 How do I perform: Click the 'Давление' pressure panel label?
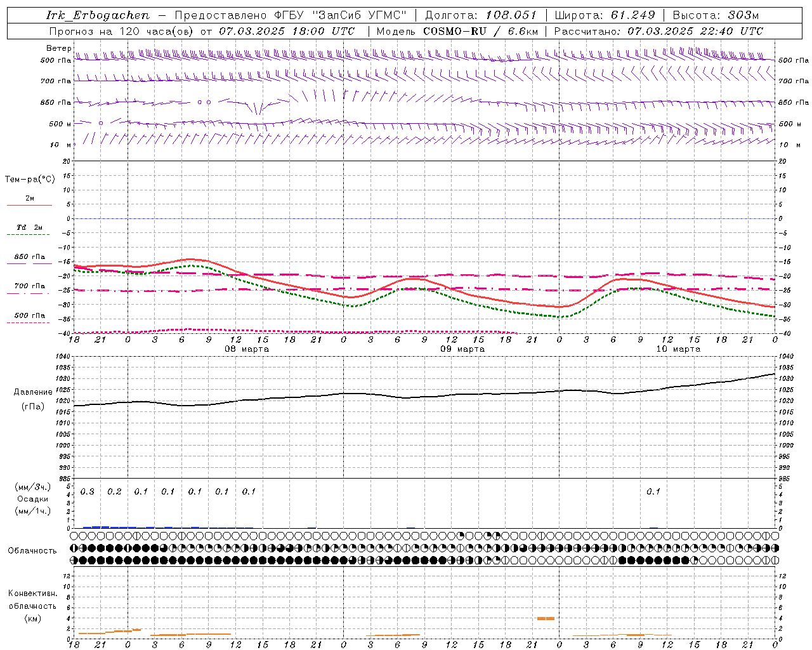[33, 392]
